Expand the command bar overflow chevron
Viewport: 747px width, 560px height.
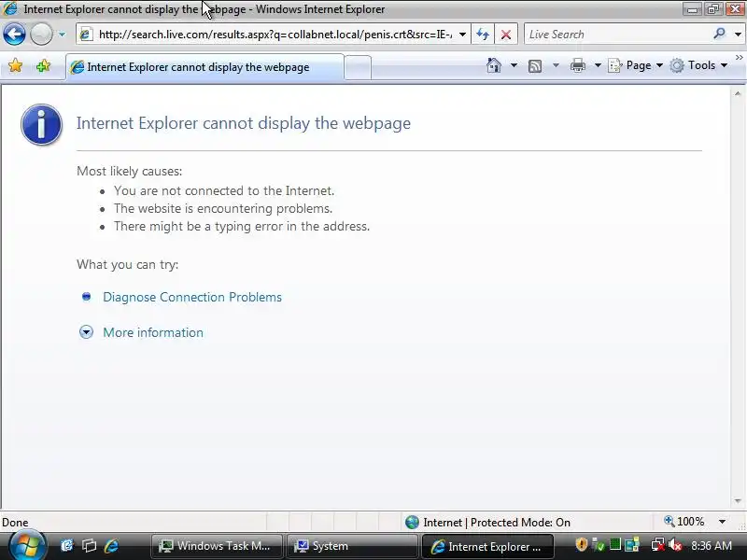pyautogui.click(x=739, y=58)
